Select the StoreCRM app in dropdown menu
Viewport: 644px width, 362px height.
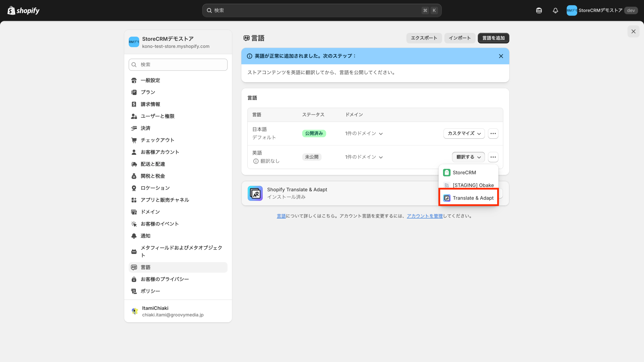pyautogui.click(x=464, y=172)
